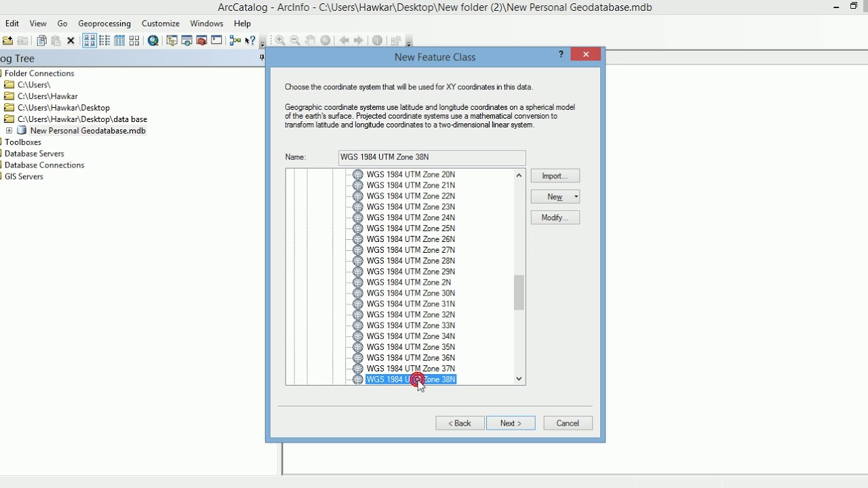Image resolution: width=868 pixels, height=488 pixels.
Task: Click the Zoom Out magnifier icon
Action: pyautogui.click(x=295, y=41)
